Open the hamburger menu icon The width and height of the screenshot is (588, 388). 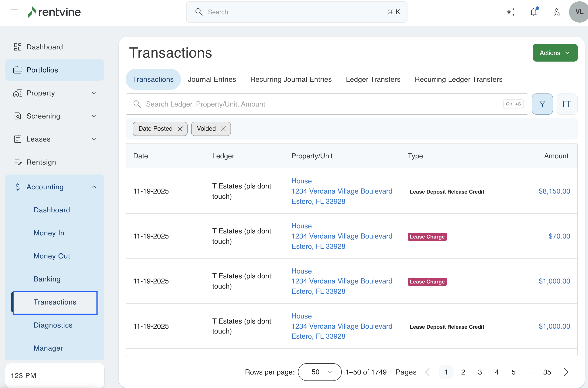click(14, 12)
